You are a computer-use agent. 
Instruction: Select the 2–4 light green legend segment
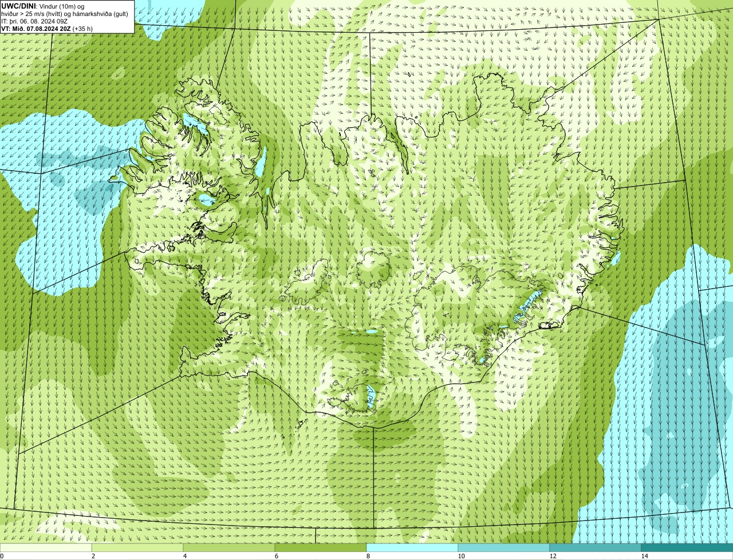click(137, 547)
